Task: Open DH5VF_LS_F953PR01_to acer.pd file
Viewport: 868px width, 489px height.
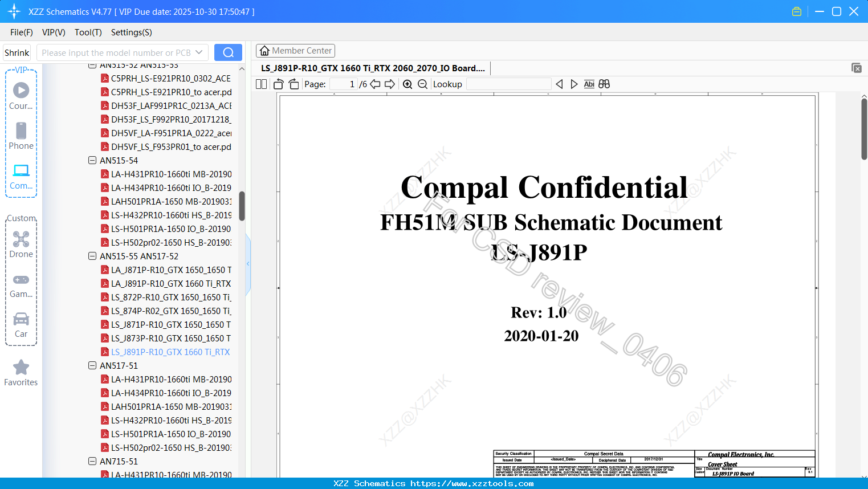Action: tap(171, 146)
